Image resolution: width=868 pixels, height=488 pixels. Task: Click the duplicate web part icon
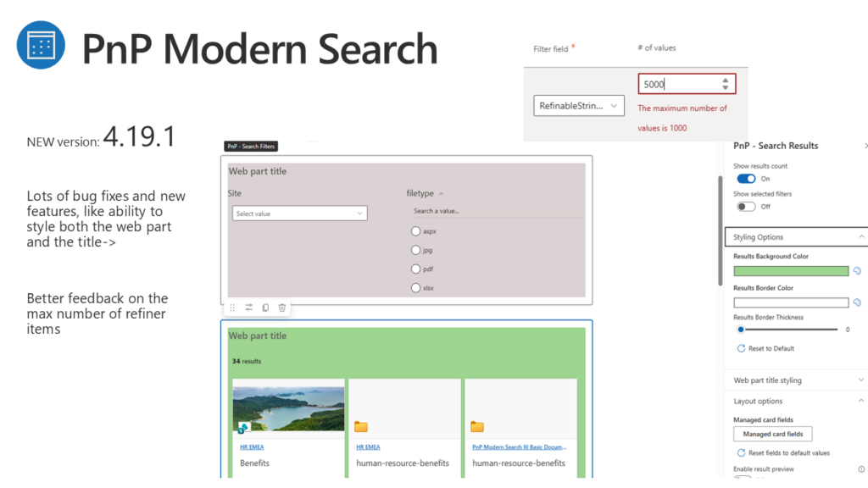[x=265, y=308]
